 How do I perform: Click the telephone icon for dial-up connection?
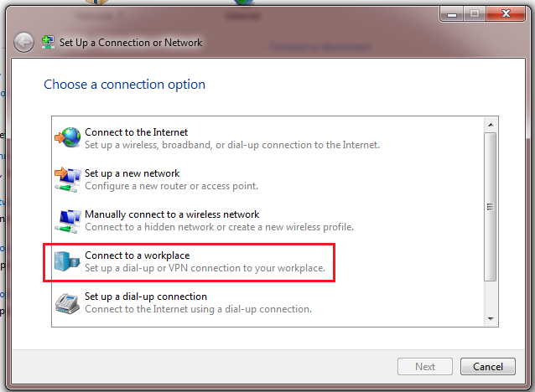coord(68,302)
